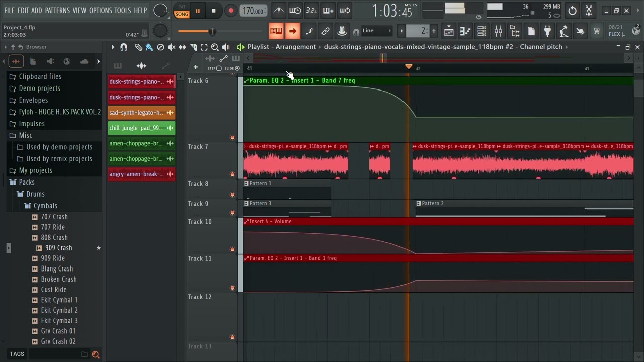This screenshot has width=644, height=362.
Task: Open the Channel rack from top toolbar
Action: pos(481,31)
